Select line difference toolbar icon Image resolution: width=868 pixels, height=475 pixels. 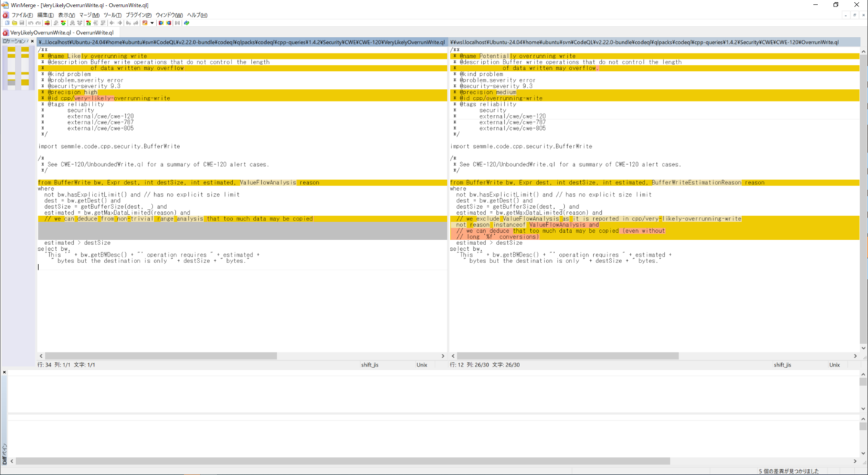click(47, 22)
